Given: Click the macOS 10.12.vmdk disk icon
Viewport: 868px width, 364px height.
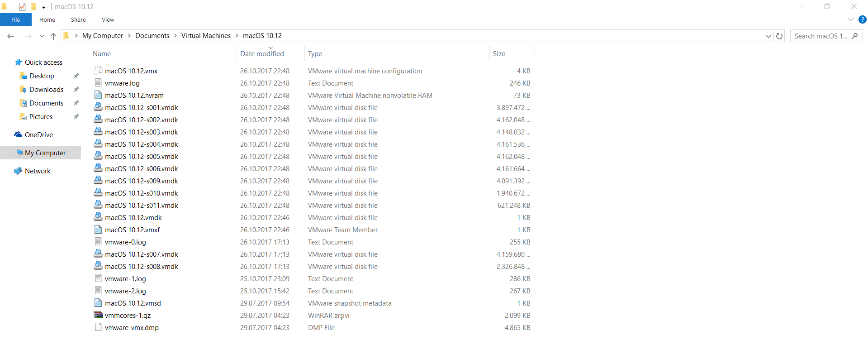Looking at the screenshot, I should (x=98, y=217).
